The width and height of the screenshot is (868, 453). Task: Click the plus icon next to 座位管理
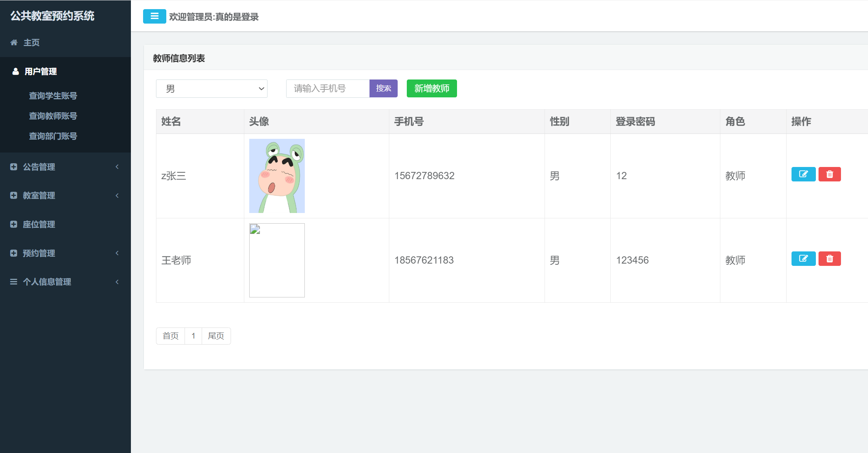coord(13,224)
